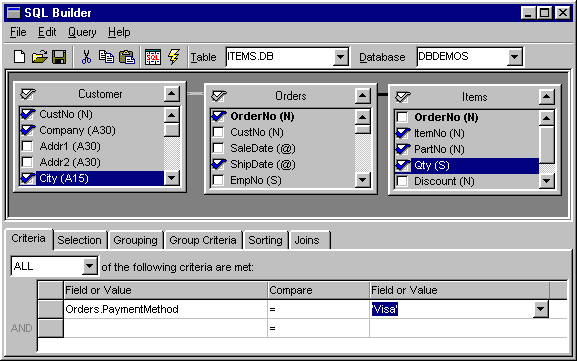Viewport: 577px width, 361px height.
Task: Open the Database DBDEMOS dropdown
Action: 514,57
